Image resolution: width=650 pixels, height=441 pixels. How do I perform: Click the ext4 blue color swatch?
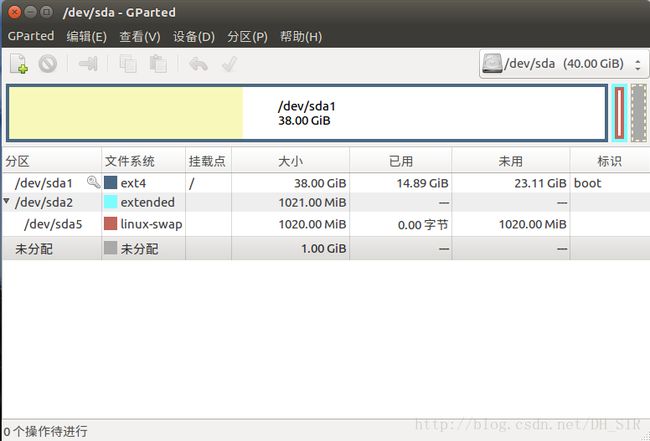coord(110,182)
